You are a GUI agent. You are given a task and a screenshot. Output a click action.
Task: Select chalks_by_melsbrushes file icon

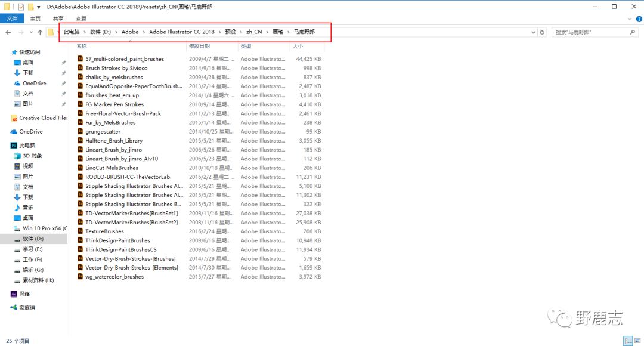tap(80, 77)
